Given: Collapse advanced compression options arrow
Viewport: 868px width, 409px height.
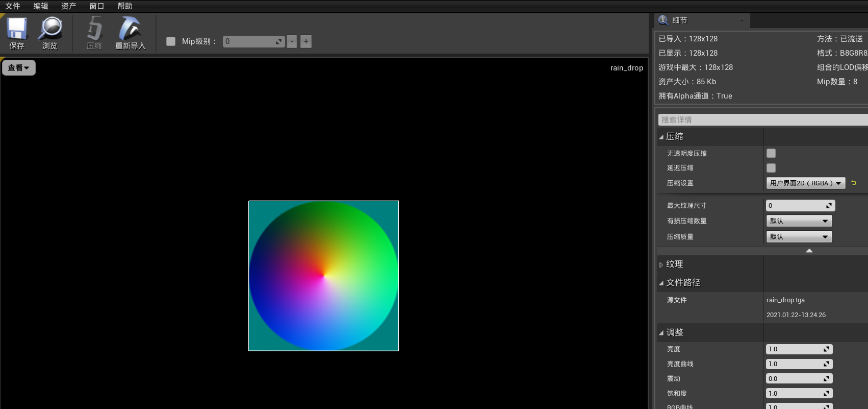Looking at the screenshot, I should (x=809, y=251).
